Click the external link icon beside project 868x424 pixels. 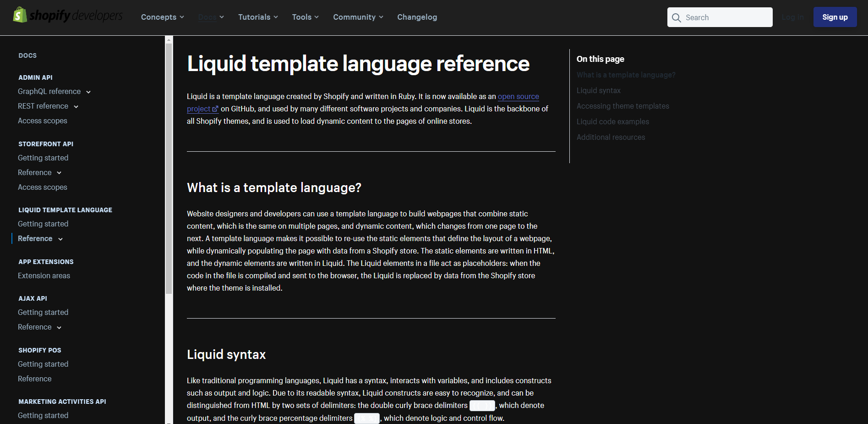pyautogui.click(x=215, y=109)
